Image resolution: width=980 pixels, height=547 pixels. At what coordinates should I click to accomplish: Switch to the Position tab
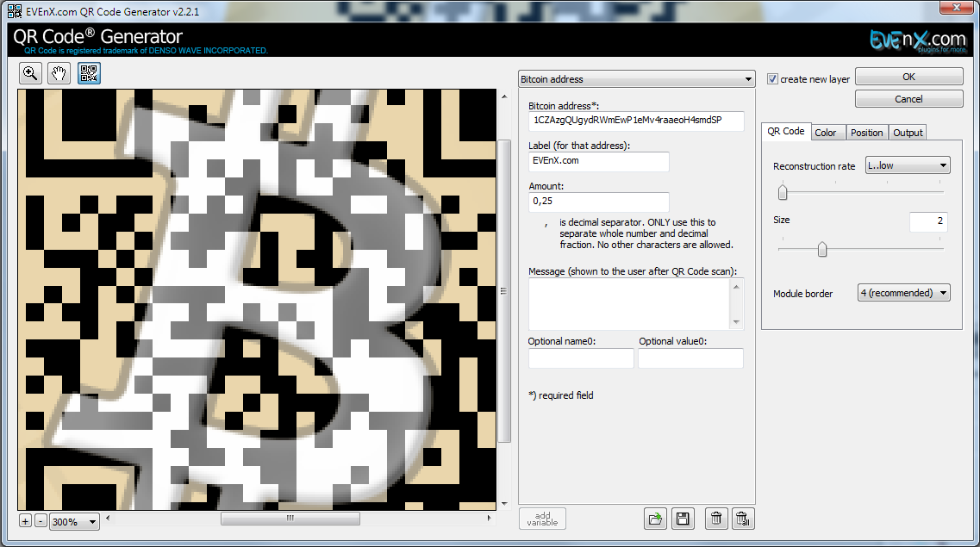pyautogui.click(x=867, y=133)
